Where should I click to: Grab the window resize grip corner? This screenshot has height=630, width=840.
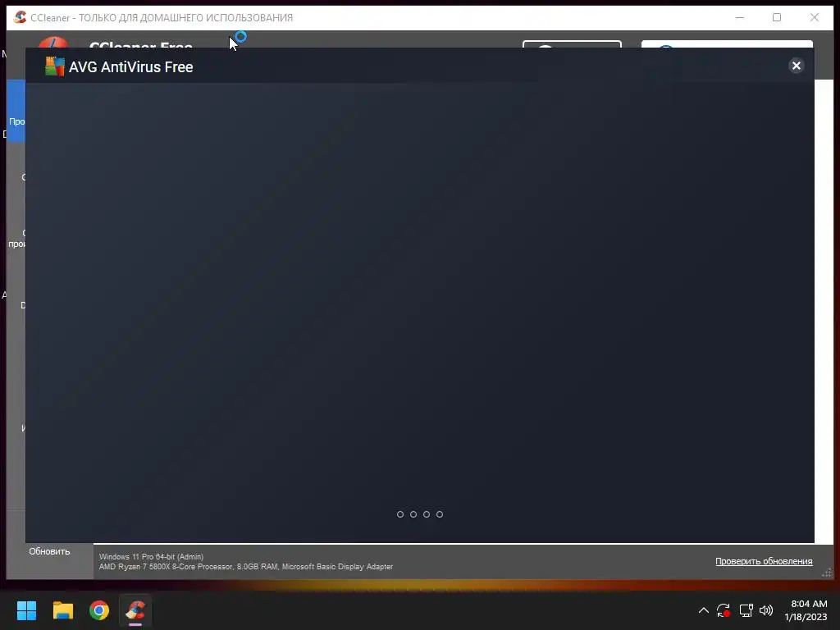(827, 573)
